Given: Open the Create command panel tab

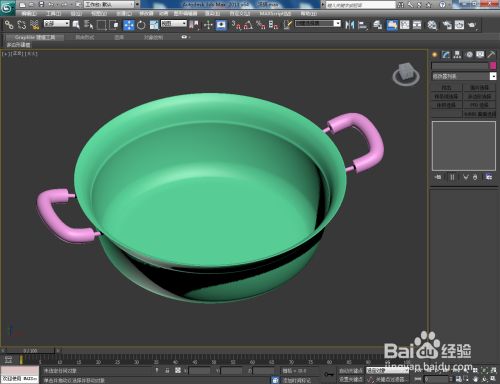Looking at the screenshot, I should click(x=435, y=55).
